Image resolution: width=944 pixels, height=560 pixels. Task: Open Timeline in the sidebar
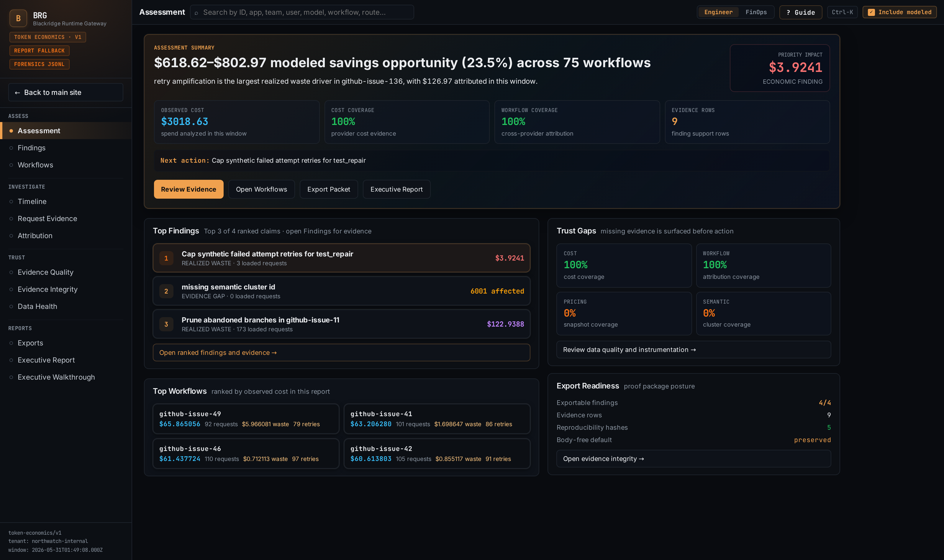click(66, 202)
